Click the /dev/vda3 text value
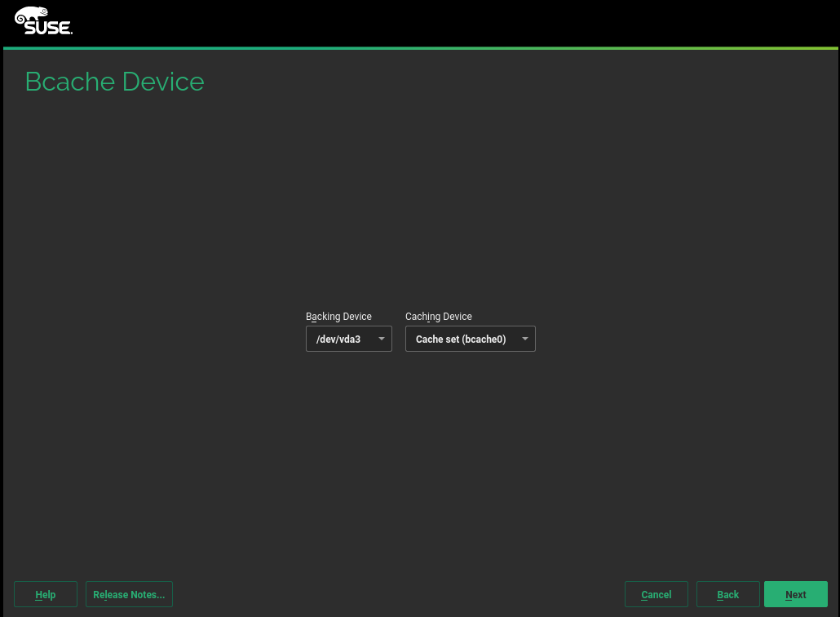The image size is (840, 617). 338,339
